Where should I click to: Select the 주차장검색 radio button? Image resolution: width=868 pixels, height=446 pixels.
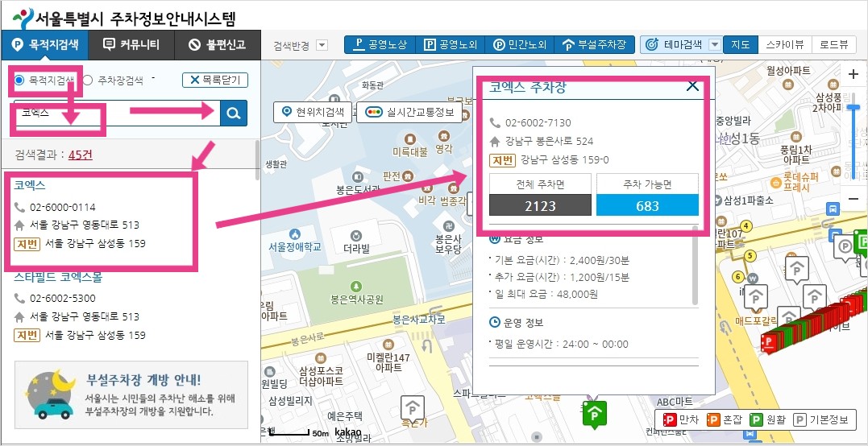coord(88,81)
